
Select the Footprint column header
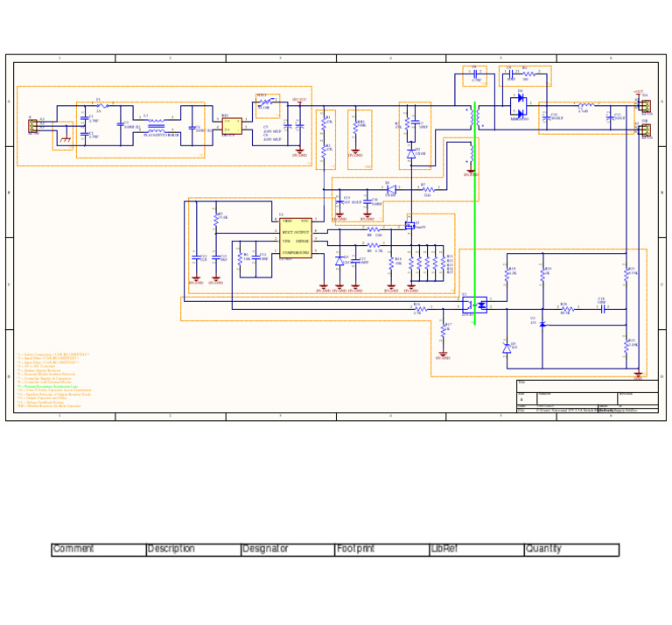[x=382, y=550]
